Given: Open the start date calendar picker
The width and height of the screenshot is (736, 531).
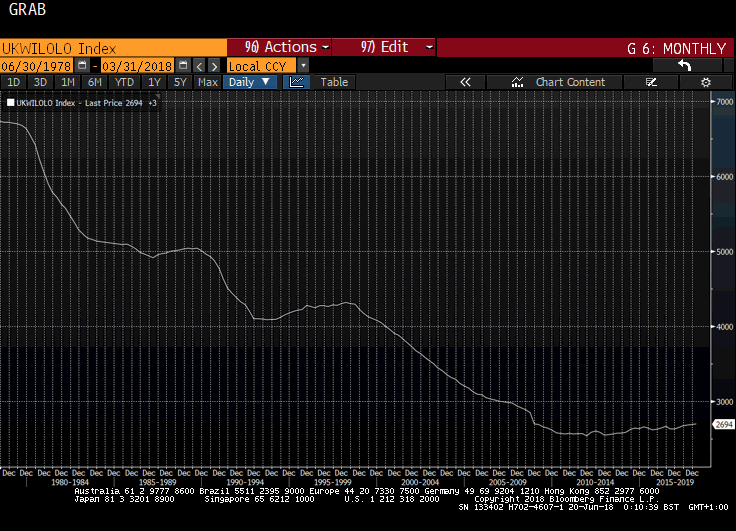Looking at the screenshot, I should [x=82, y=65].
